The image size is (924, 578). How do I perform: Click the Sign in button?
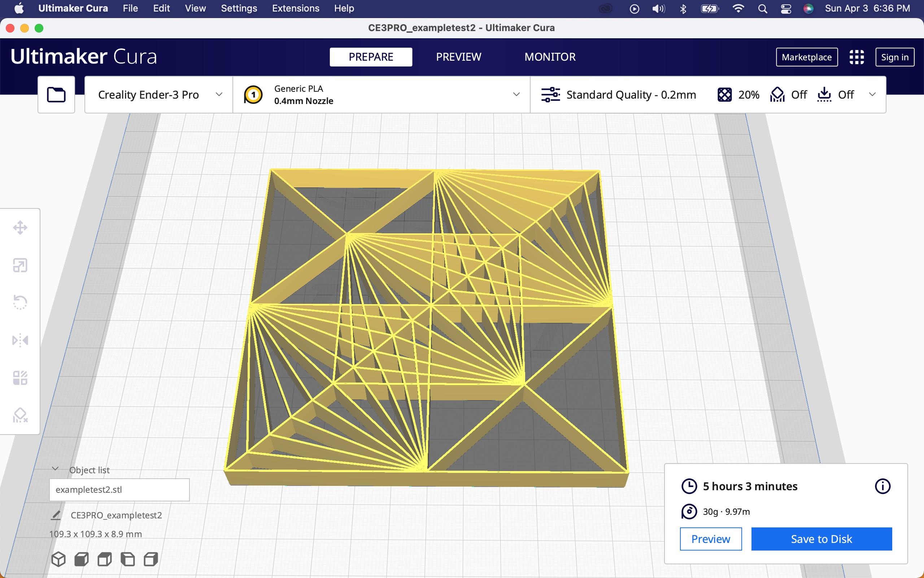(895, 57)
